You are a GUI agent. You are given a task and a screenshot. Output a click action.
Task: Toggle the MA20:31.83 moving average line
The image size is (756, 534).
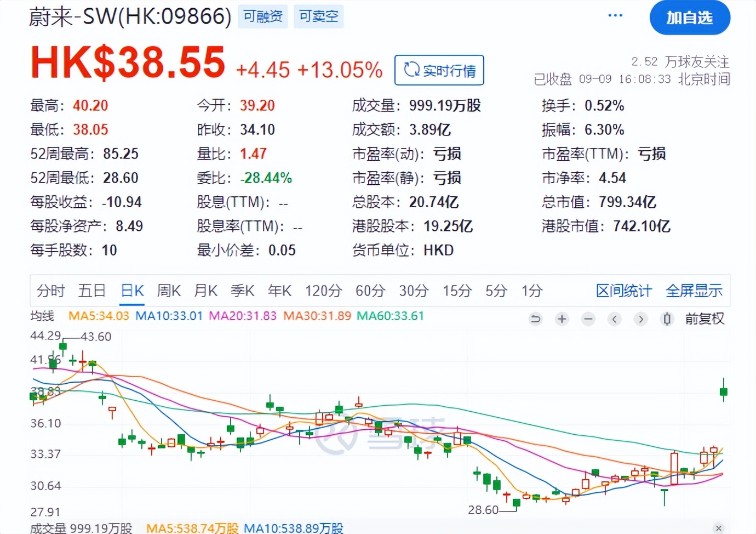(x=242, y=316)
